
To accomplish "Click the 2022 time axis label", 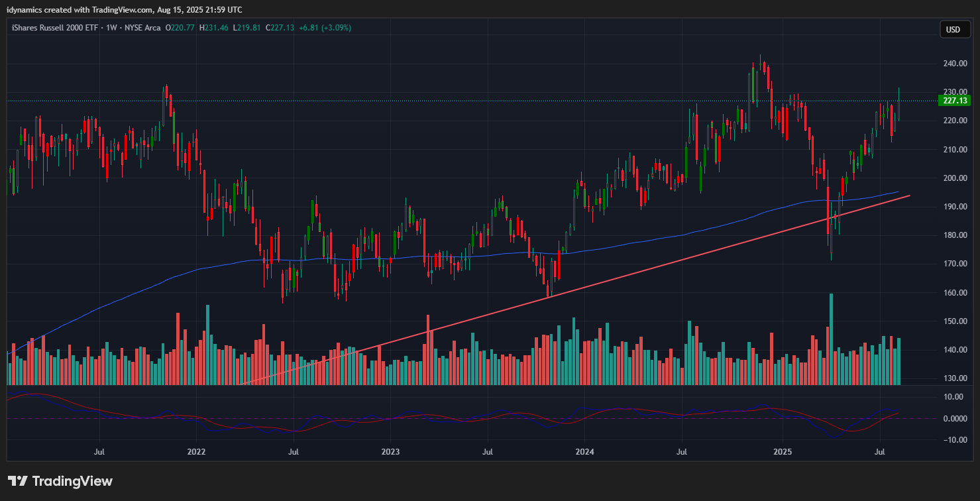I will pyautogui.click(x=197, y=452).
